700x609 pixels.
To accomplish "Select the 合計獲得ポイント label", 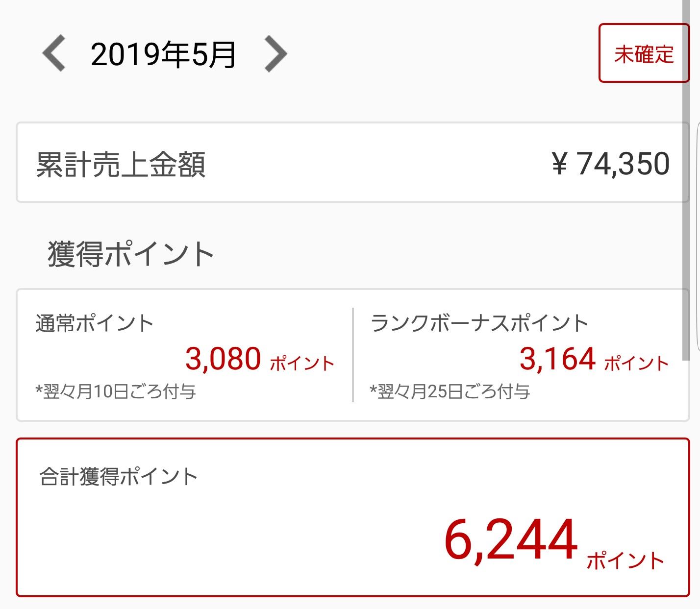I will pyautogui.click(x=118, y=476).
